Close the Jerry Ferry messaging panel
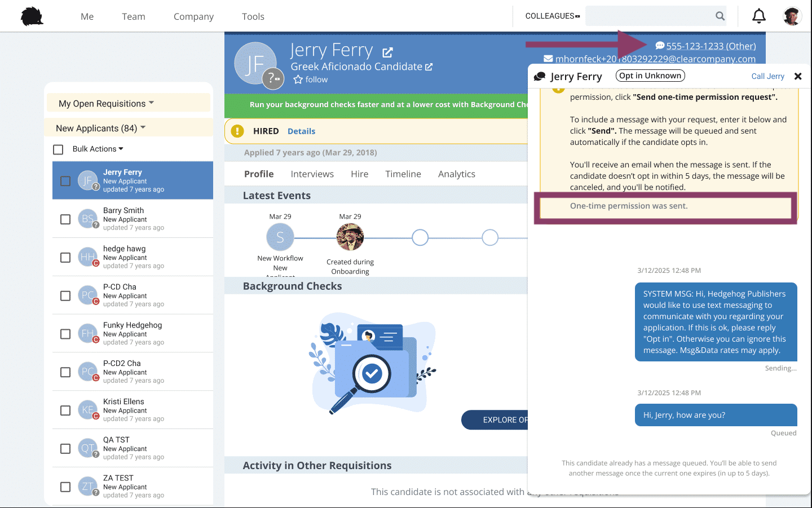Image resolution: width=812 pixels, height=508 pixels. coord(798,76)
